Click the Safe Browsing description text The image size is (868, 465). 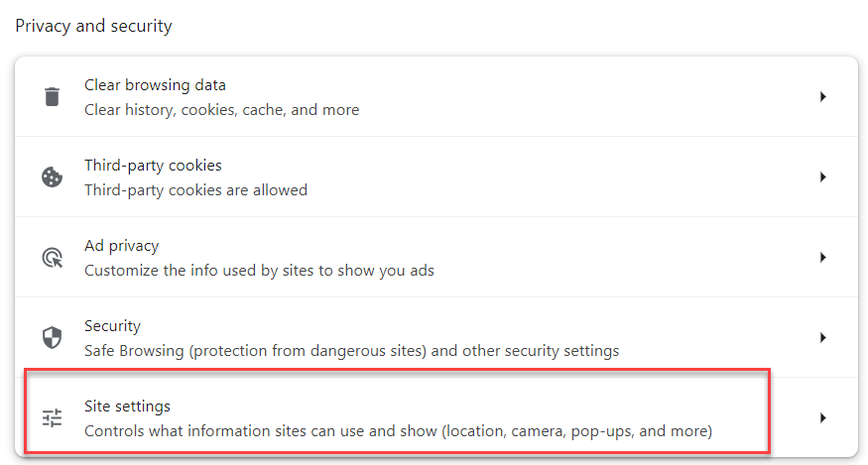tap(351, 351)
